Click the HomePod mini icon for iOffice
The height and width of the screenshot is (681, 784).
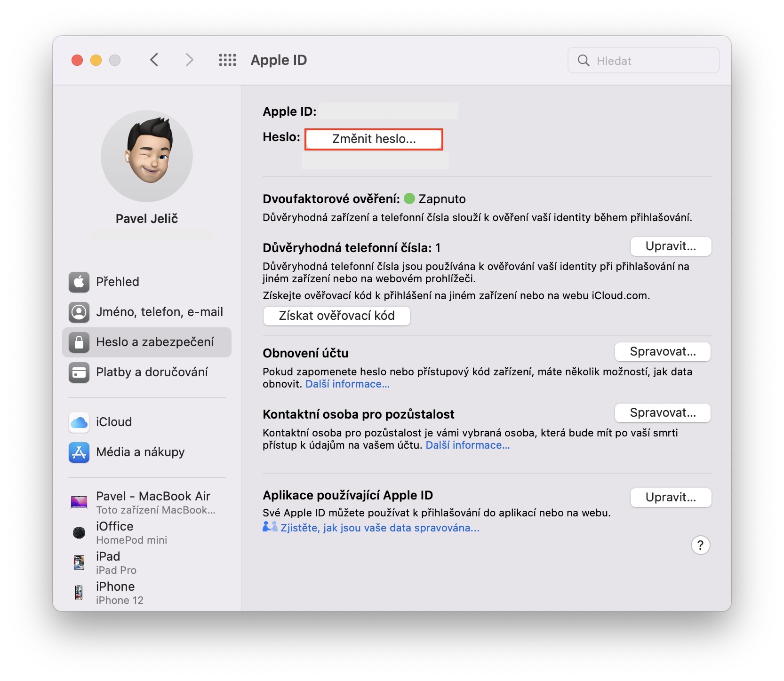[79, 532]
